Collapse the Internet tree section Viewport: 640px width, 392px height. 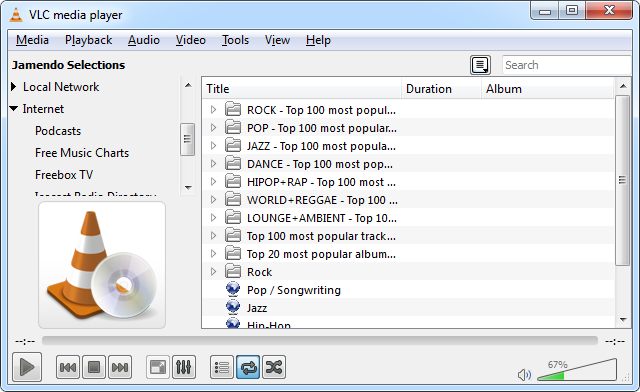click(13, 109)
